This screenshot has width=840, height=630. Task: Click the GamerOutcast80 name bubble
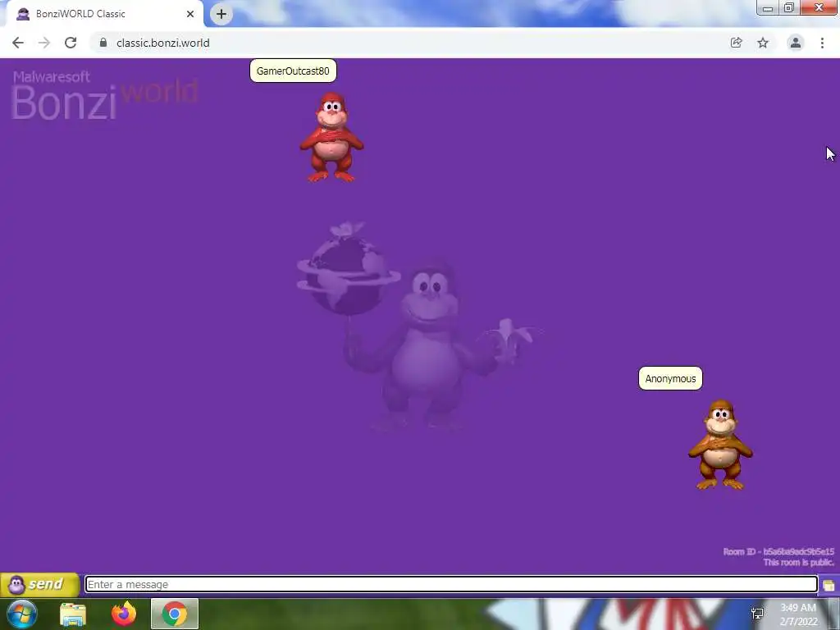click(293, 71)
